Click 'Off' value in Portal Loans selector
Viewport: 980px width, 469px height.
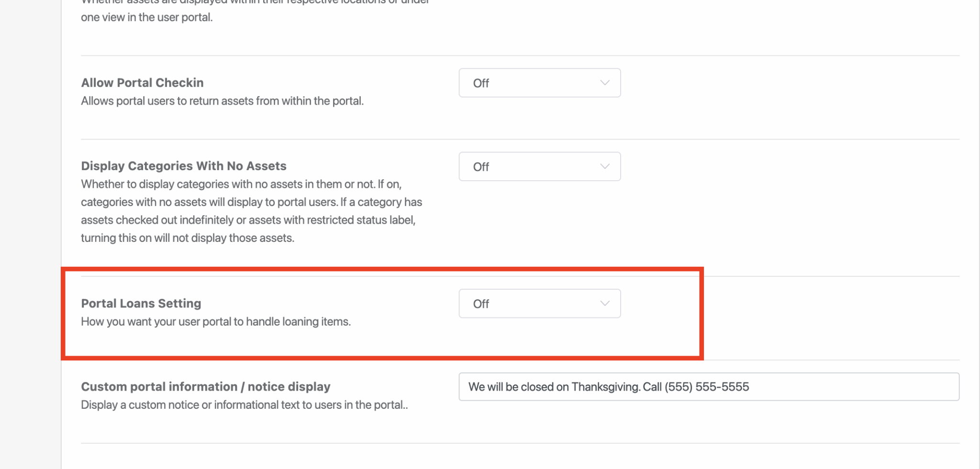[481, 305]
